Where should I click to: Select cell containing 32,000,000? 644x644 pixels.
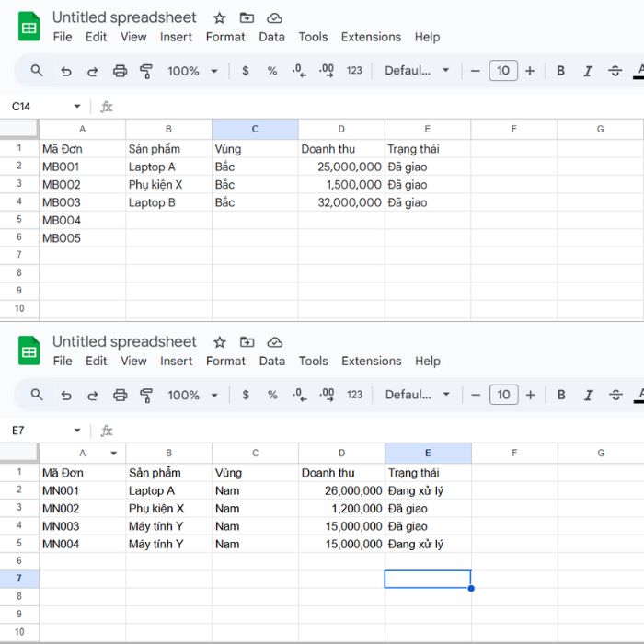[x=341, y=202]
